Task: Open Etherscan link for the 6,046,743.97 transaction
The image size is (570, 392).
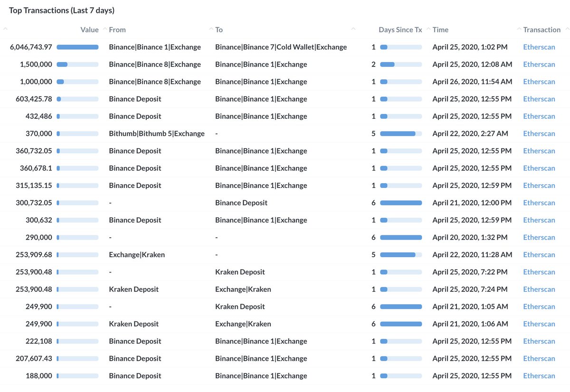Action: click(x=539, y=47)
